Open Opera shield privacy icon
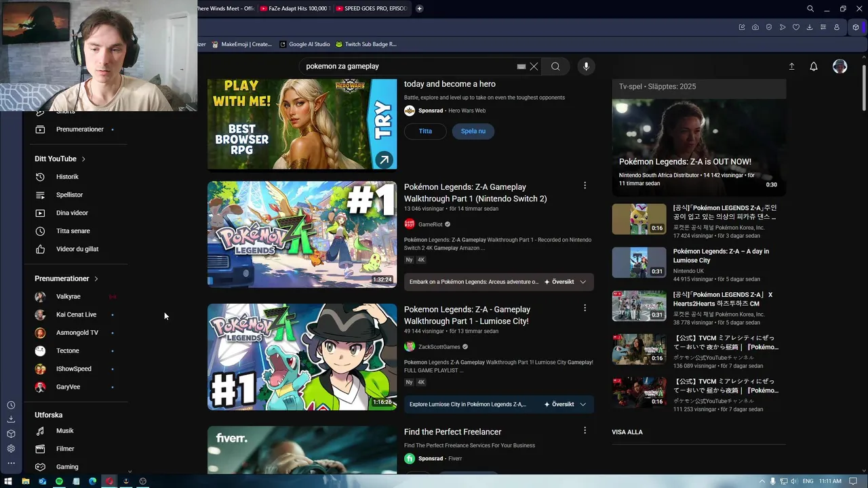This screenshot has height=488, width=868. point(769,27)
